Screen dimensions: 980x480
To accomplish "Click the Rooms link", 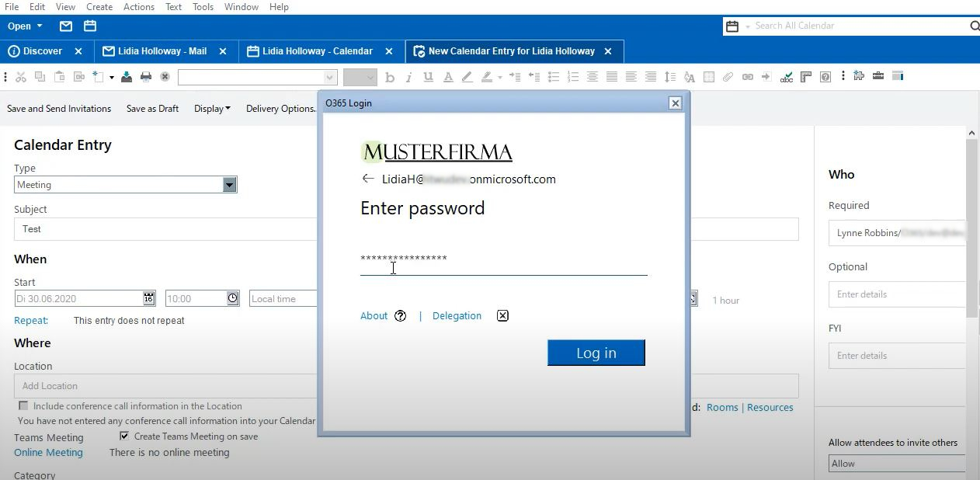I will pos(722,408).
